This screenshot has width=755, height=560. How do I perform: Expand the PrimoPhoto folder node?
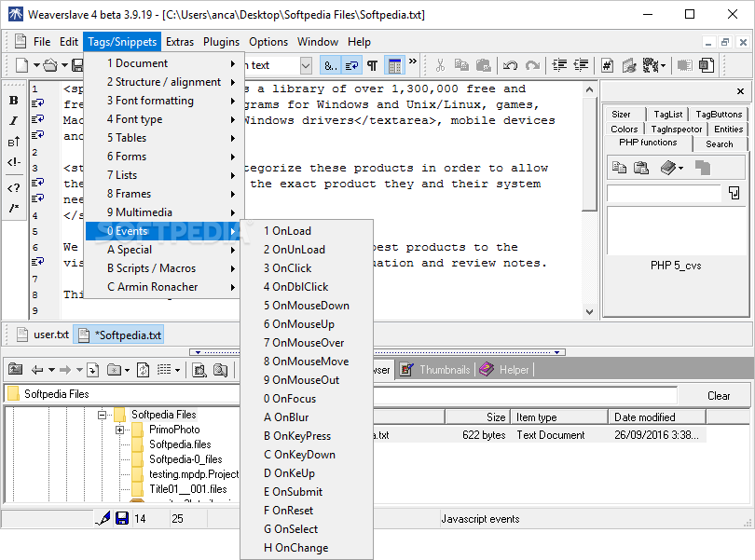[x=120, y=430]
